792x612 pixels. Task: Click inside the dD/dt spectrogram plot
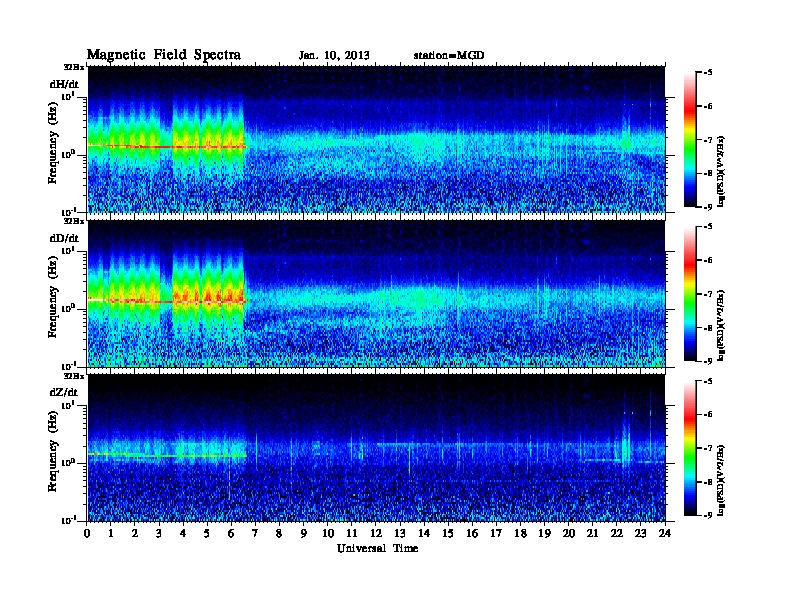[x=376, y=294]
